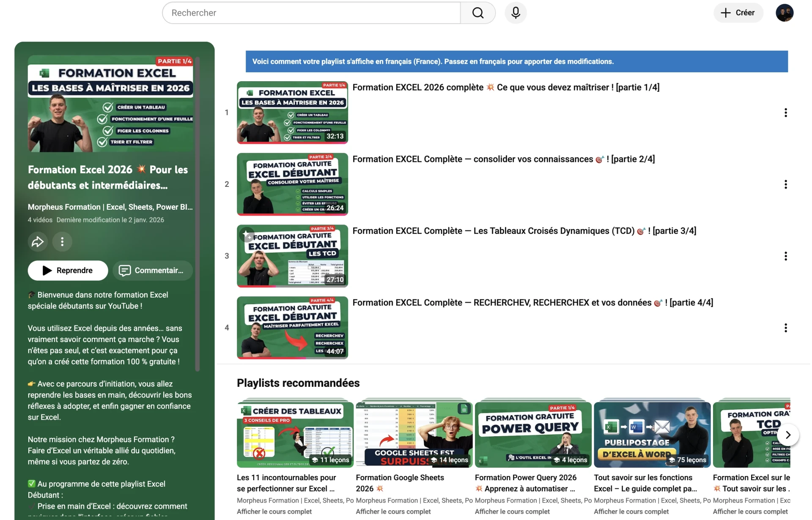The image size is (812, 520).
Task: Open options menu for video partie 4/4
Action: (x=786, y=328)
